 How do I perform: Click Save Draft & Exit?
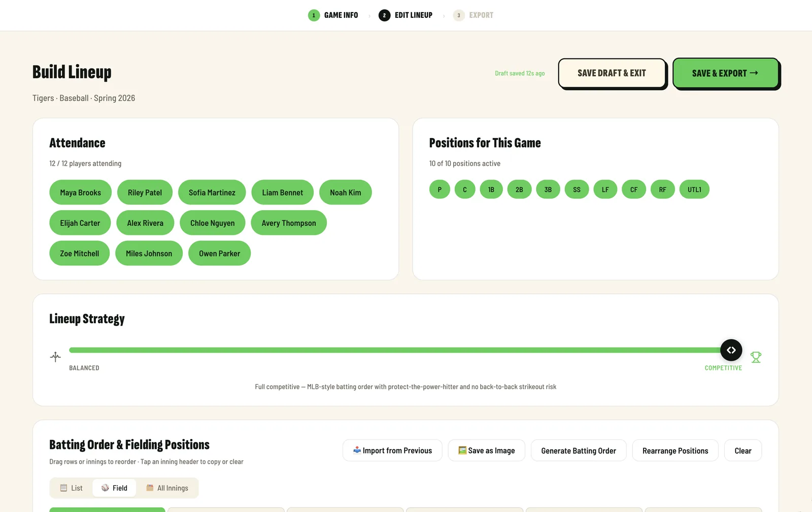click(x=612, y=73)
